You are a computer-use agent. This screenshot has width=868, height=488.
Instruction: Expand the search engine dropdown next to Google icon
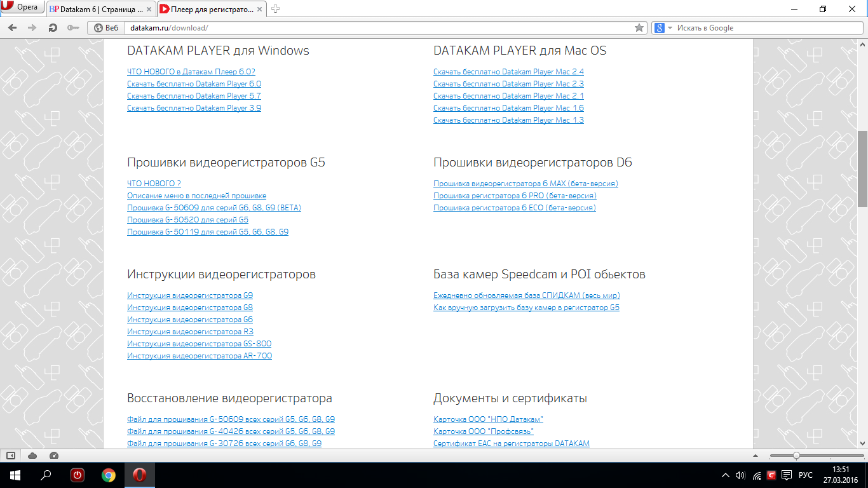click(x=670, y=28)
